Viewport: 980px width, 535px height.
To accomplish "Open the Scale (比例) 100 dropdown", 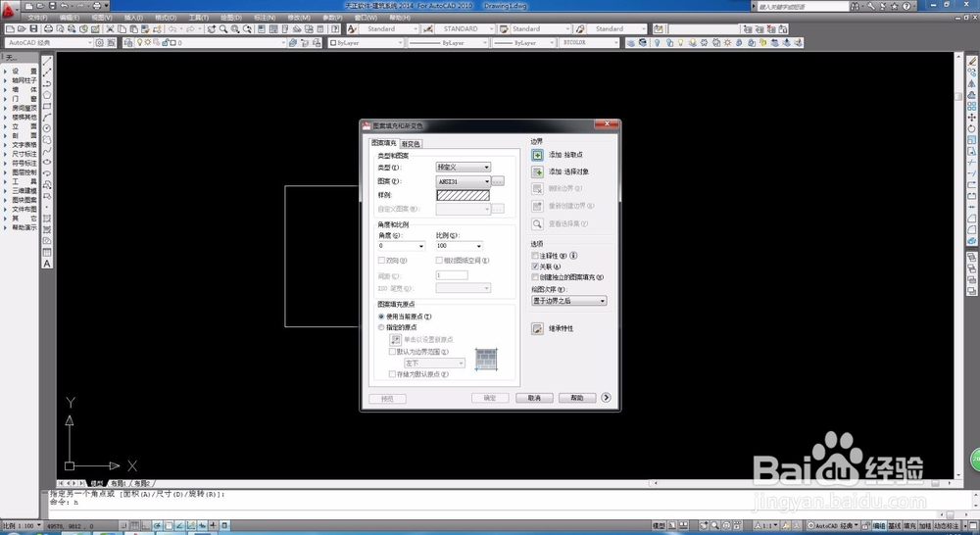I will click(x=460, y=246).
